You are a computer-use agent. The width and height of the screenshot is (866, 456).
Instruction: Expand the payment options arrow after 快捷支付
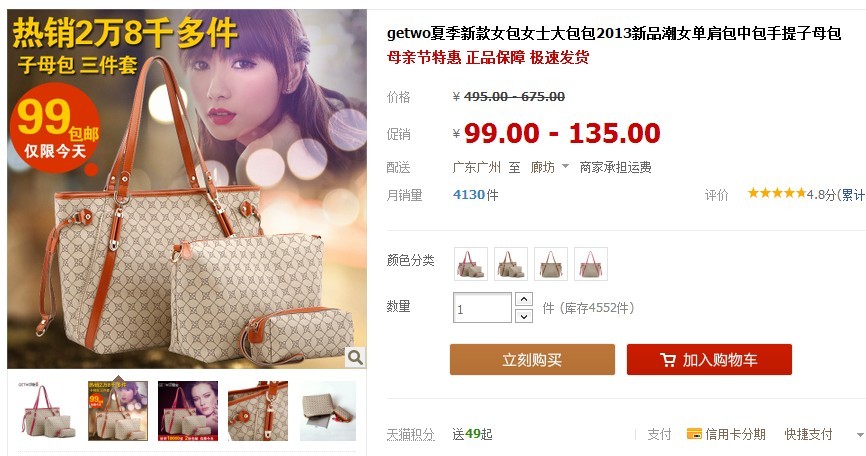(860, 435)
